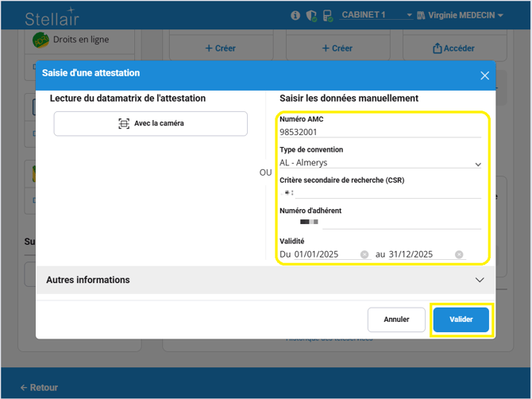Click the card reader status icon
Screen dimensions: 532x399
click(328, 15)
